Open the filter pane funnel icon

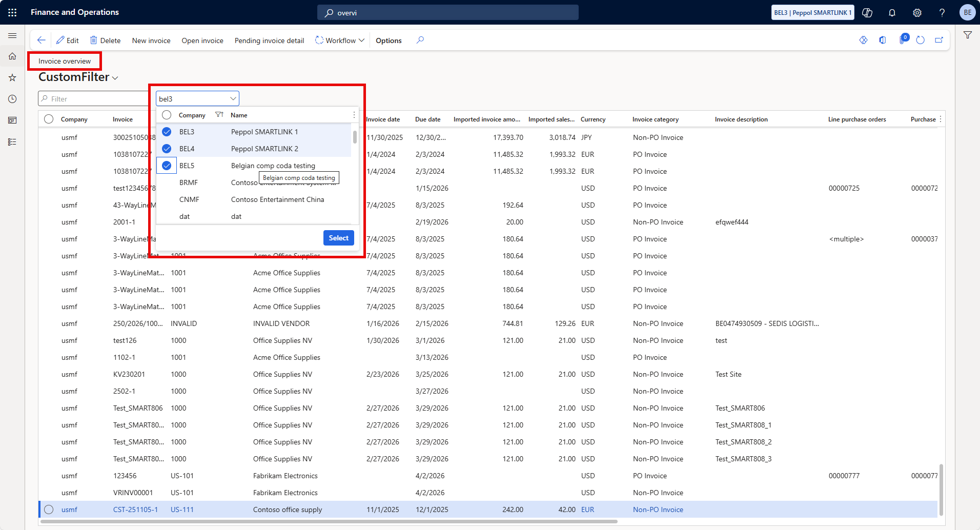968,35
